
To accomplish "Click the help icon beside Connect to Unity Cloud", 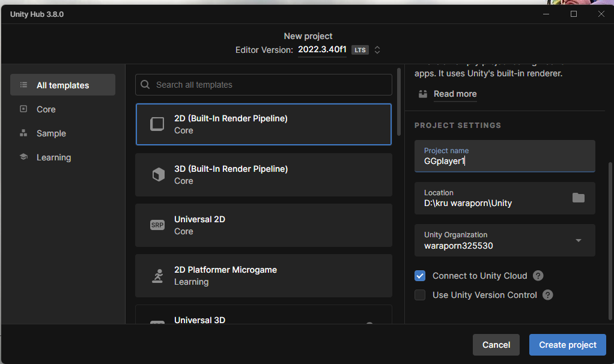I will click(538, 276).
